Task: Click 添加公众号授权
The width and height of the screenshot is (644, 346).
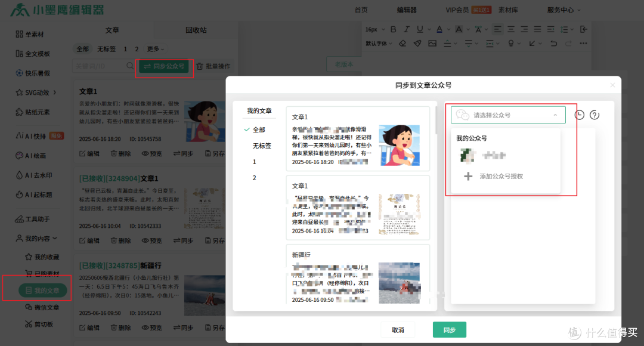Action: 493,177
